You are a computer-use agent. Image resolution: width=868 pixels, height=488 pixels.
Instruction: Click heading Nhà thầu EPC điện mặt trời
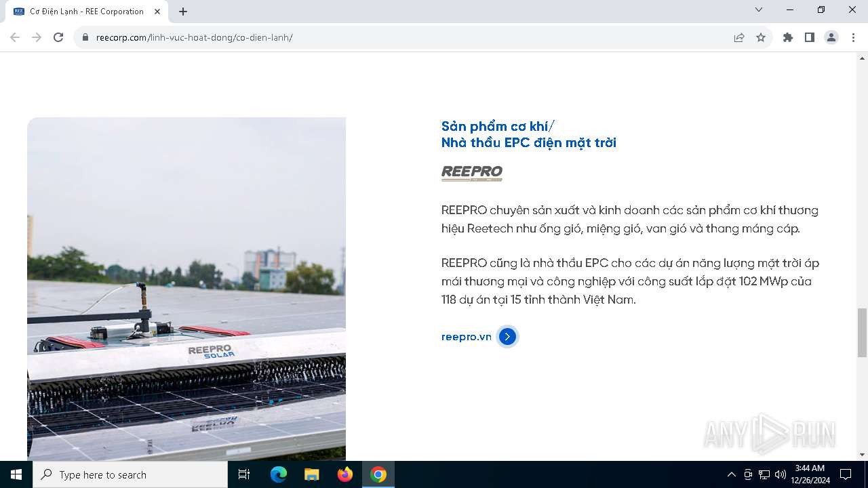[x=529, y=143]
